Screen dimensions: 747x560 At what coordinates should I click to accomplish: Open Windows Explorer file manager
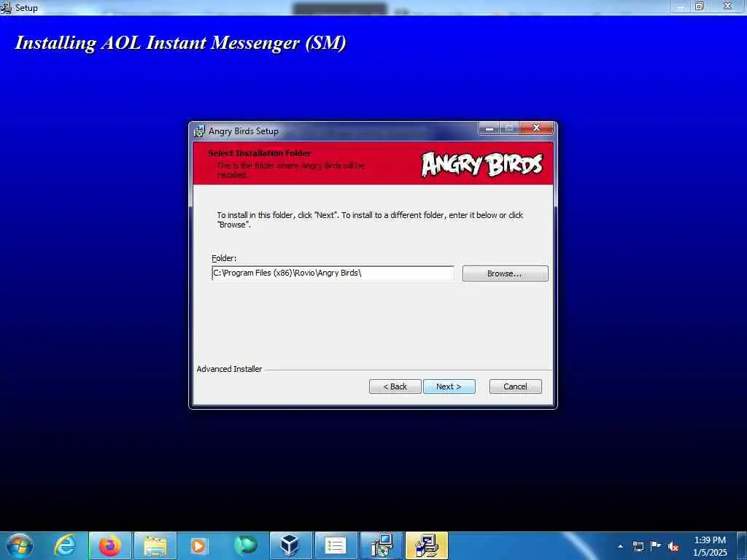pos(155,545)
